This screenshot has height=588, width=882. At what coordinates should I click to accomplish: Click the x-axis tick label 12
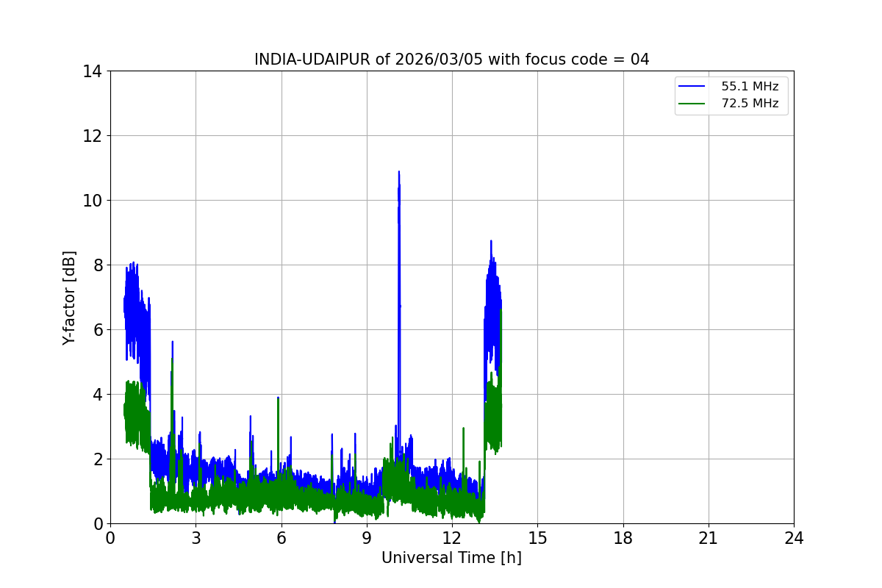coord(452,538)
